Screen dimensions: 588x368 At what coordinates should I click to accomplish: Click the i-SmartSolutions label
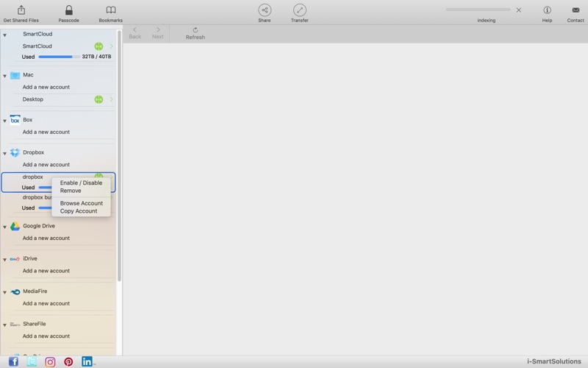click(554, 361)
